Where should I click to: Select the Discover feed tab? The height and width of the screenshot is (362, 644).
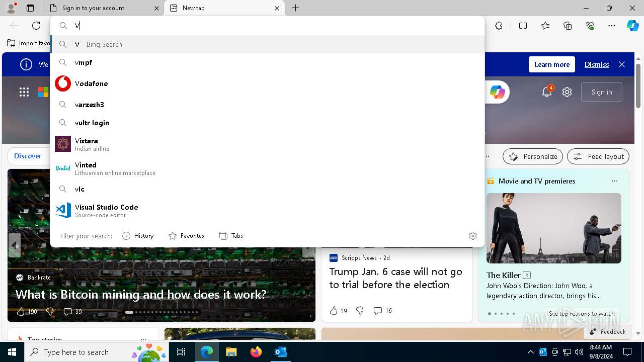tap(28, 156)
